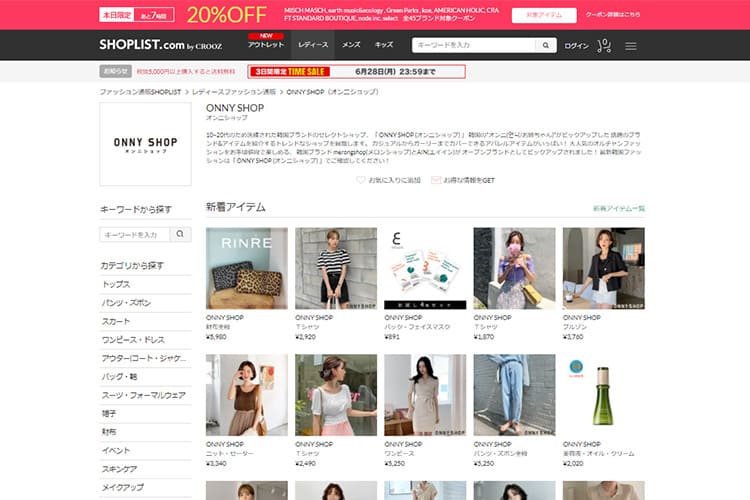Open the coupon details link
Viewport: 750px width, 500px height.
click(613, 15)
